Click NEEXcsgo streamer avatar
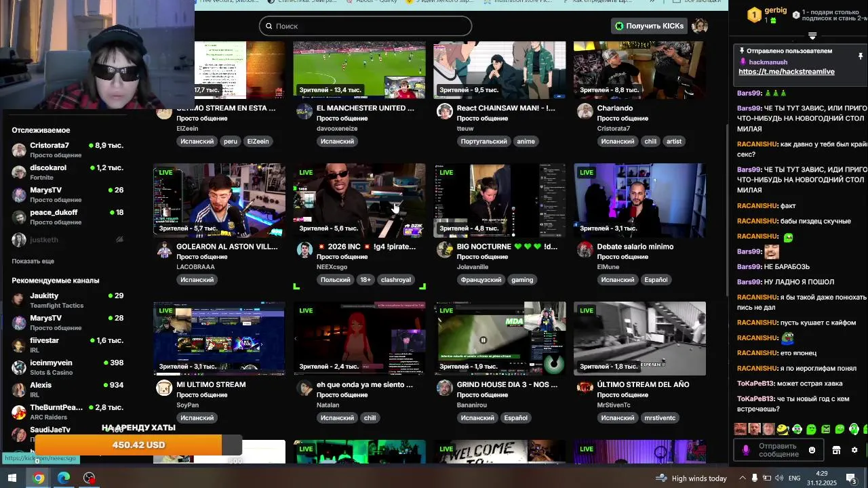 [304, 249]
